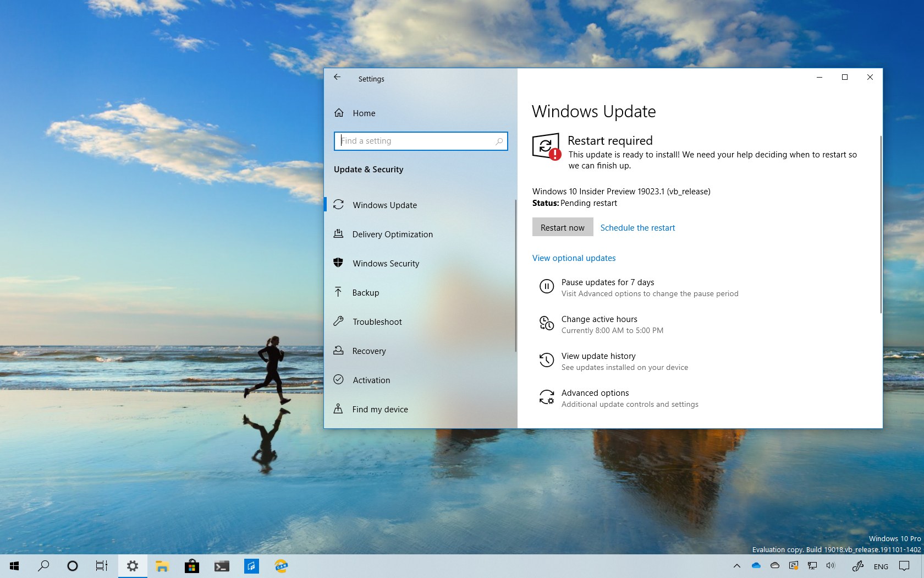Select the Find my device icon
This screenshot has width=924, height=578.
point(339,409)
